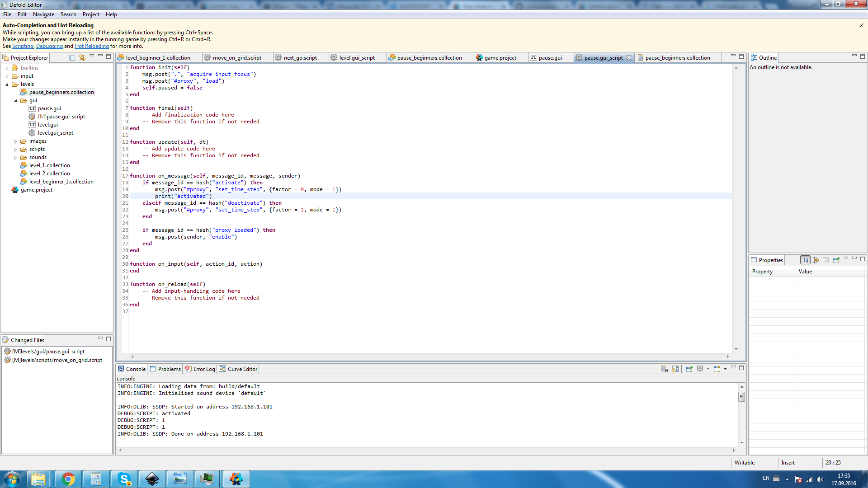Click Display Selected Console icon
Image resolution: width=868 pixels, height=488 pixels.
coord(700,369)
